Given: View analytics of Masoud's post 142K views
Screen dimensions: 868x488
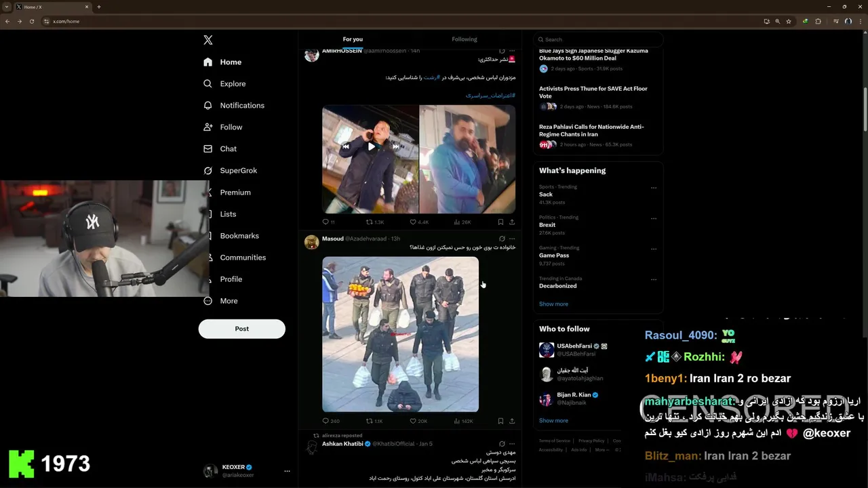Looking at the screenshot, I should [x=463, y=421].
